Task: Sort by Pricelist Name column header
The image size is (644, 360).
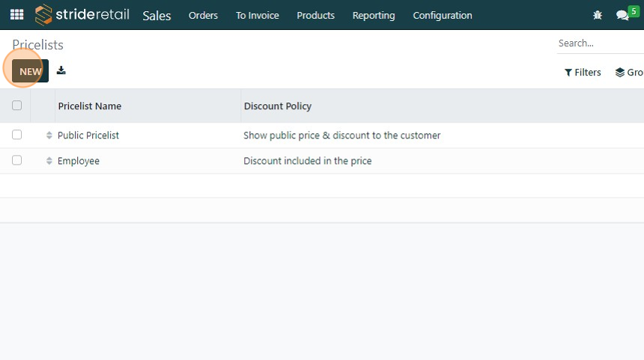Action: pyautogui.click(x=90, y=106)
